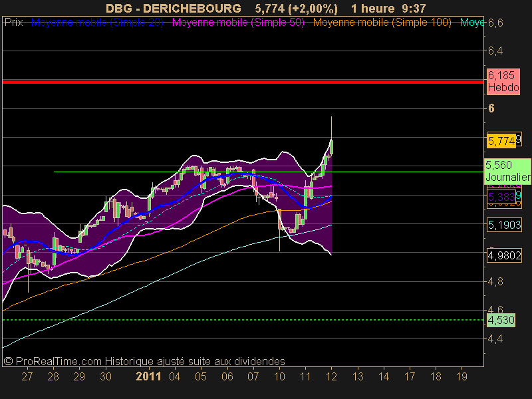Select the purple "5,383" price tag

pos(501,197)
